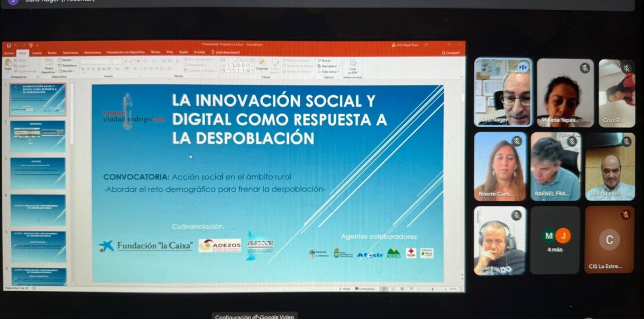Open the font name combo box
The height and width of the screenshot is (319, 644).
102,61
